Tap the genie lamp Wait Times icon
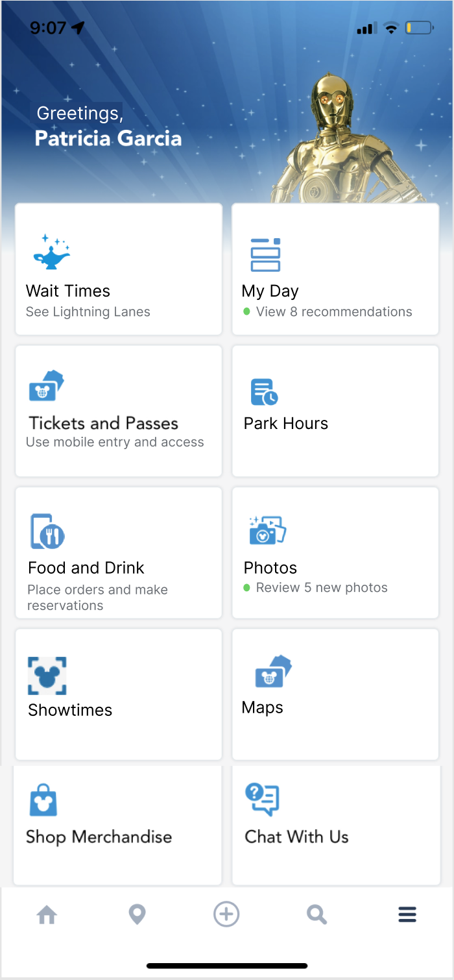 [x=51, y=252]
